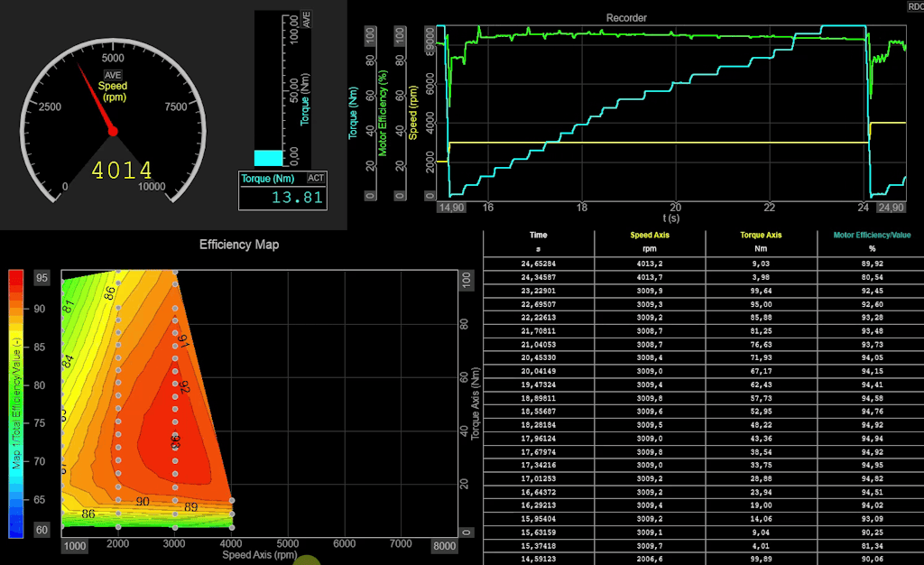
Task: Select the 24,90 time axis end box
Action: [x=891, y=208]
